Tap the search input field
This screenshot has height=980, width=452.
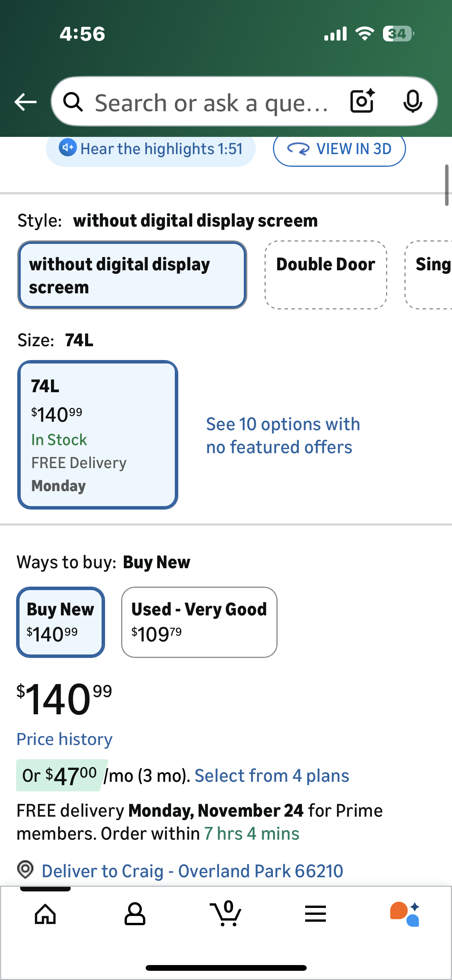coord(211,103)
